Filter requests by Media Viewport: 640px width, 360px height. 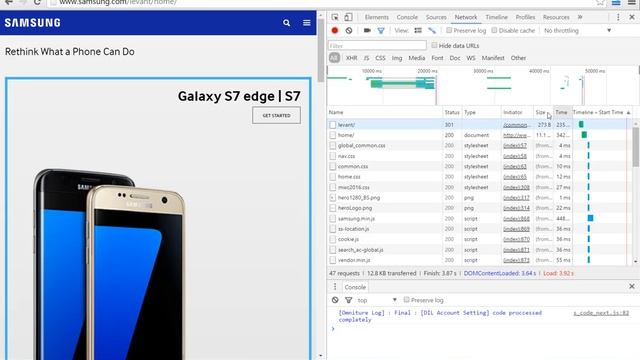click(x=416, y=58)
